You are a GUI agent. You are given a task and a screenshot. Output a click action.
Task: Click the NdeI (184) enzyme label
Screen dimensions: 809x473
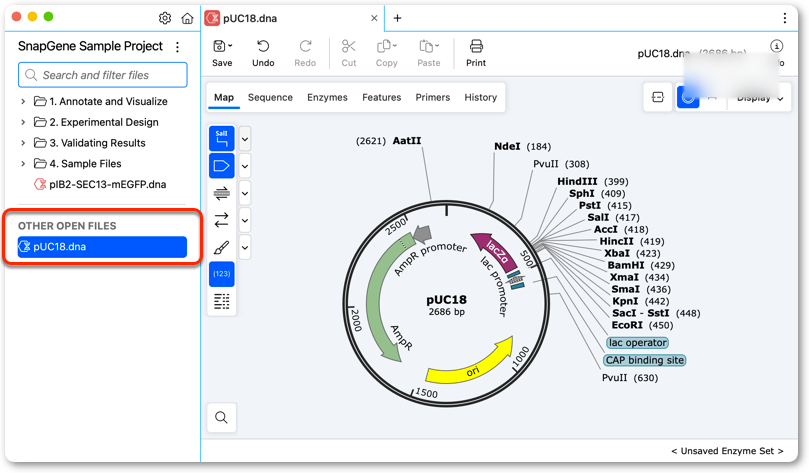522,146
